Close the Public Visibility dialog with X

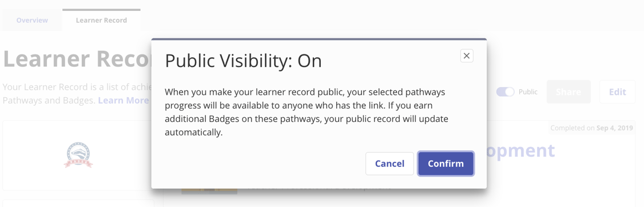click(x=467, y=56)
